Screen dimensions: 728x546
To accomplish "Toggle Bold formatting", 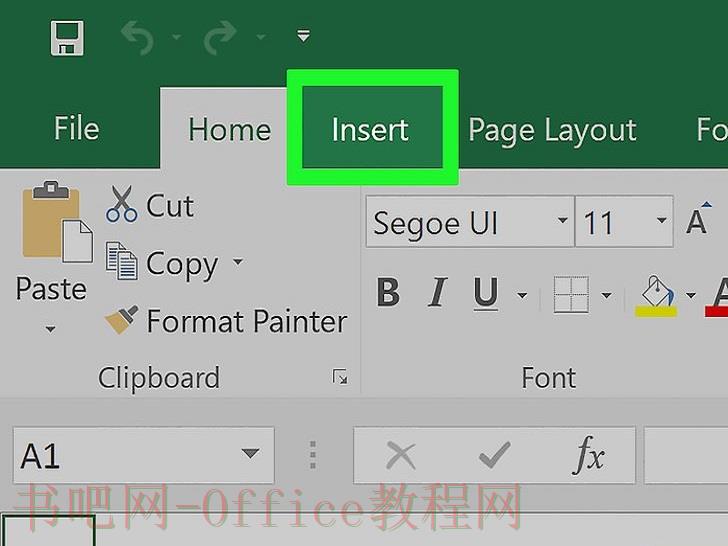I will coord(388,293).
